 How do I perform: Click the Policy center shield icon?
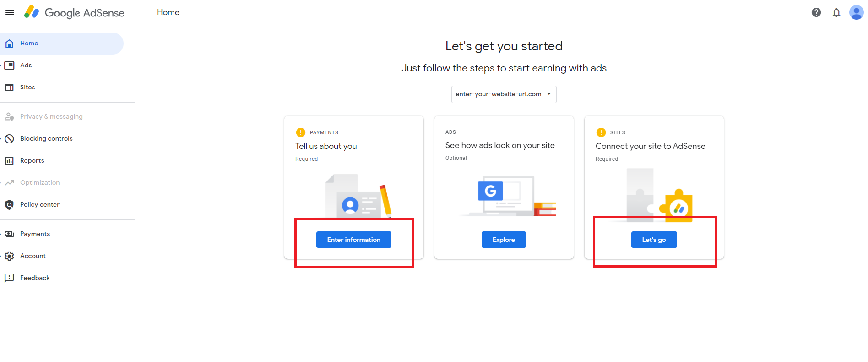(9, 205)
